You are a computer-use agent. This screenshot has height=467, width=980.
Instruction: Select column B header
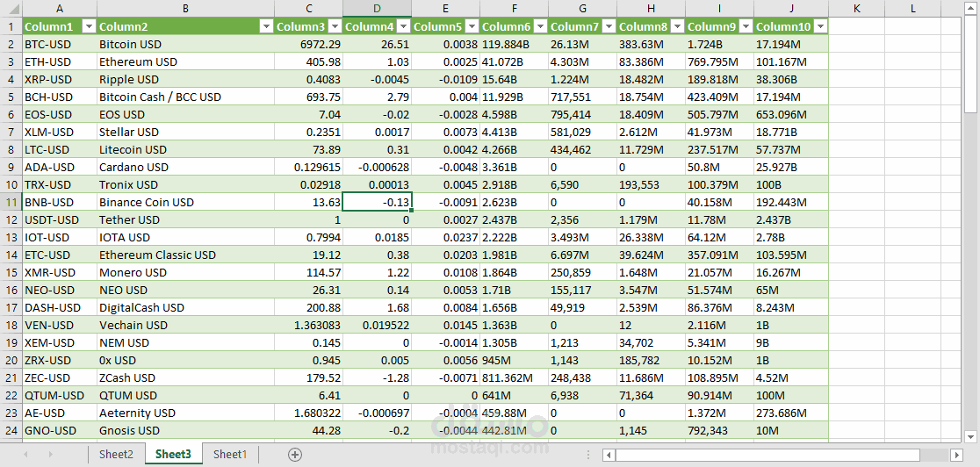(x=185, y=8)
